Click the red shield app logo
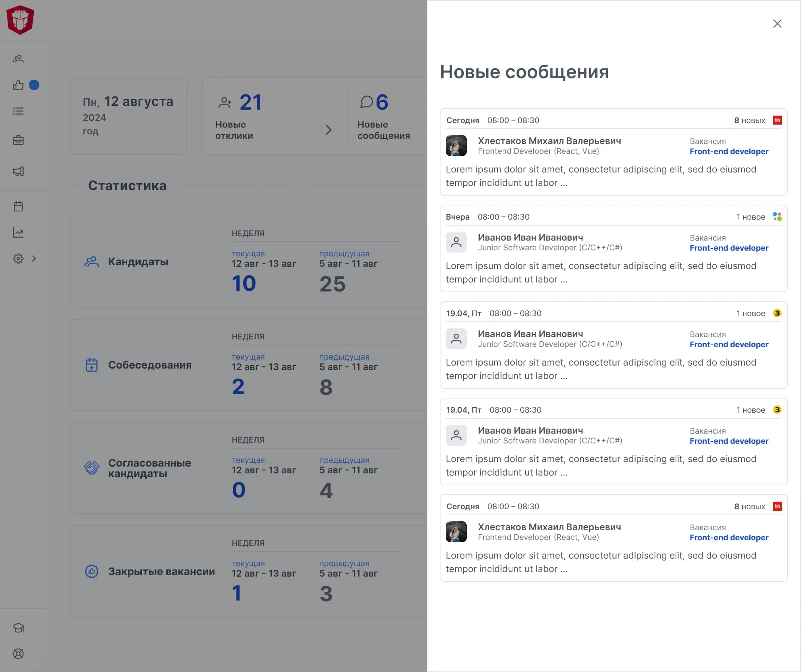The height and width of the screenshot is (672, 801). click(20, 20)
